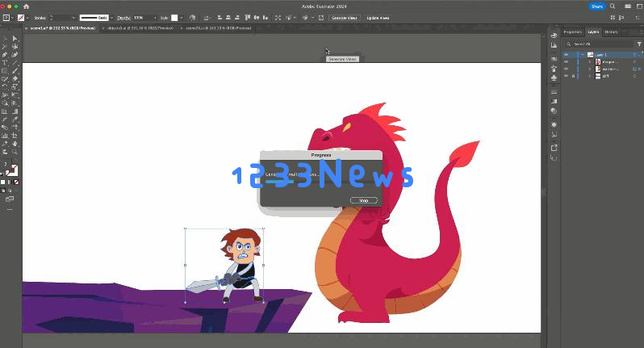Screen dimensions: 644x348
Task: Click the Recolor Artwork wheel icon
Action: 193,18
